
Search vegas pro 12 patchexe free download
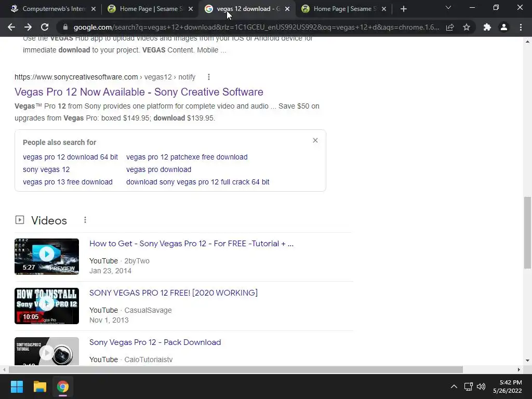point(187,157)
